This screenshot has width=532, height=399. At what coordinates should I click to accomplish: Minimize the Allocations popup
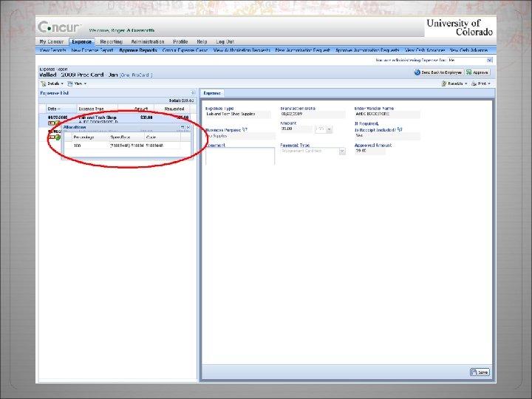pos(183,128)
